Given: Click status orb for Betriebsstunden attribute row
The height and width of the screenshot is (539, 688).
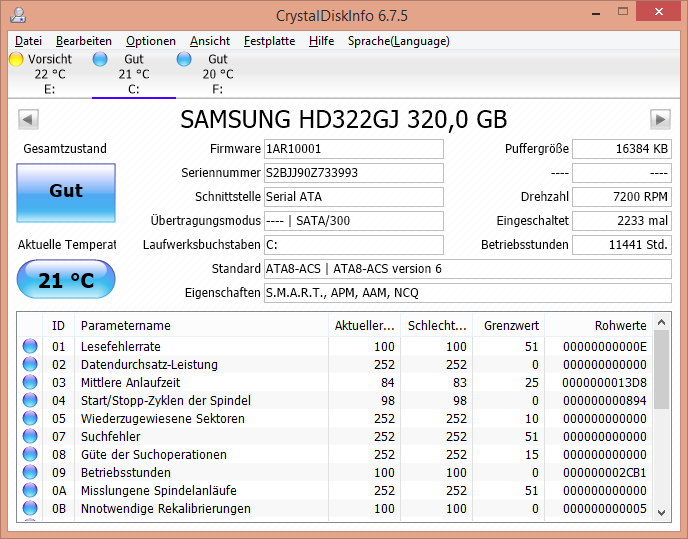Looking at the screenshot, I should (30, 472).
